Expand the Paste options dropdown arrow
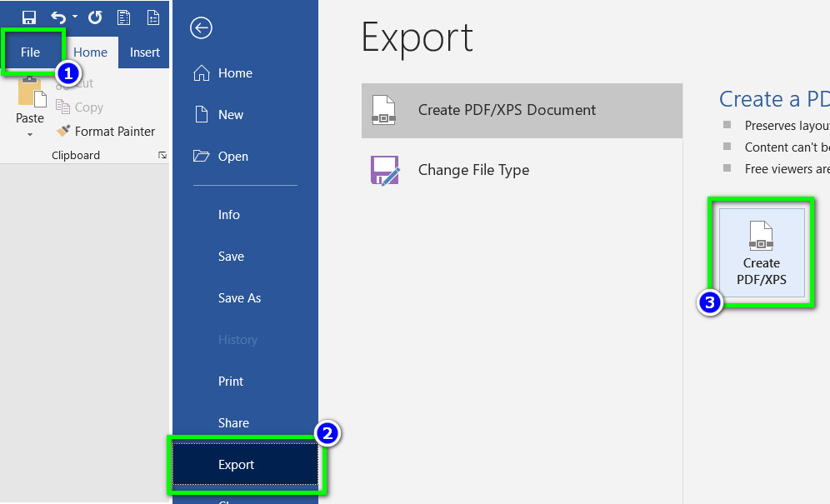The image size is (830, 504). pos(30,134)
